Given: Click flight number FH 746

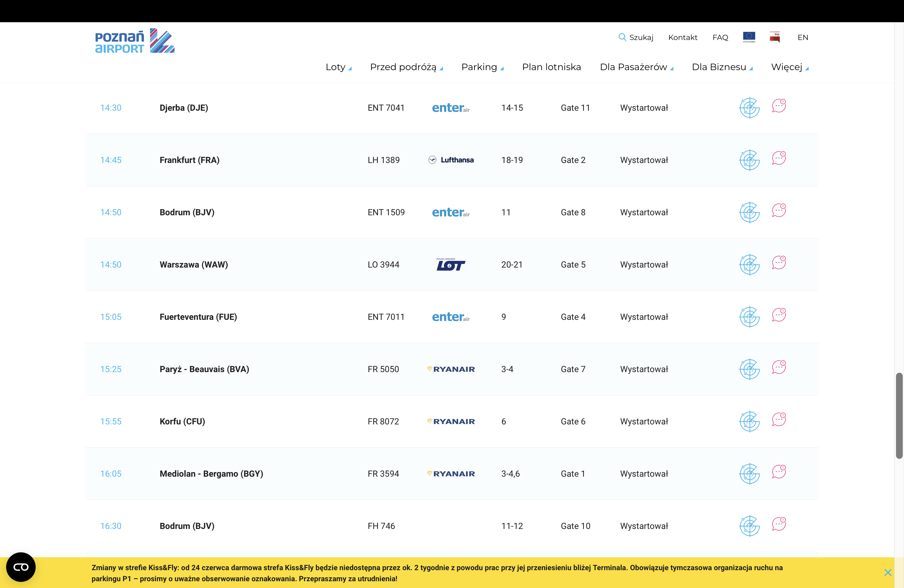Looking at the screenshot, I should pyautogui.click(x=381, y=526).
